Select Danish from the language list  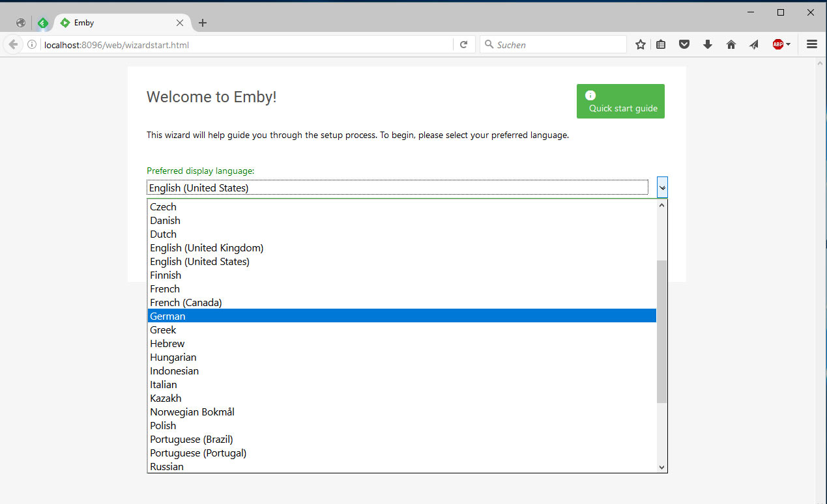click(x=402, y=220)
